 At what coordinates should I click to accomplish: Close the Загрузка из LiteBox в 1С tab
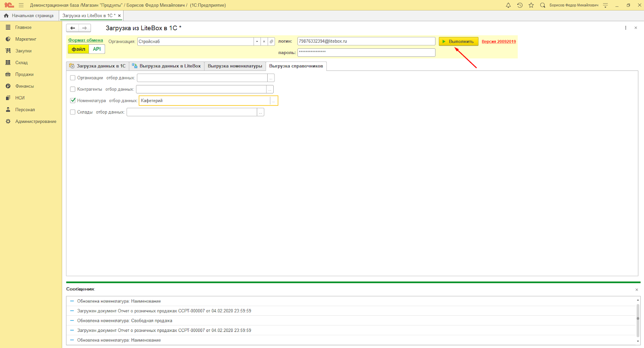(x=119, y=16)
